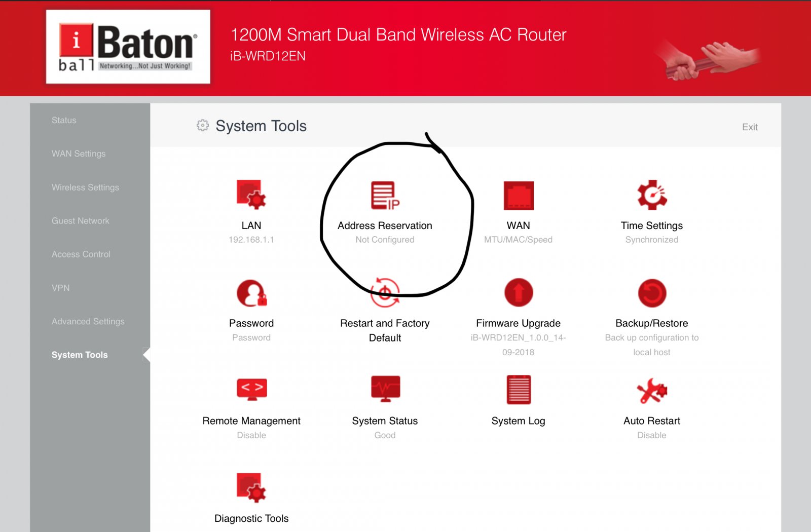The width and height of the screenshot is (811, 532).
Task: Select Guest Network in the sidebar
Action: pyautogui.click(x=81, y=221)
